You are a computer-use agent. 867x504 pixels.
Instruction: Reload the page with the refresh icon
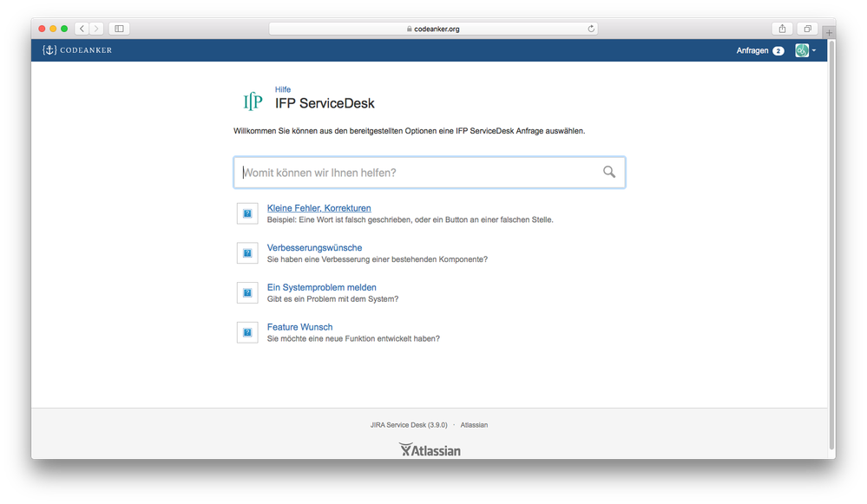pos(591,29)
